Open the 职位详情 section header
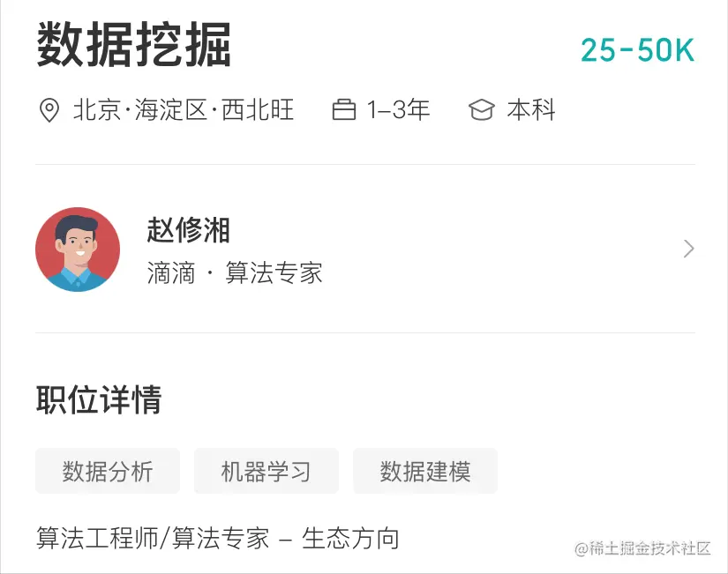Image resolution: width=728 pixels, height=574 pixels. pos(99,399)
